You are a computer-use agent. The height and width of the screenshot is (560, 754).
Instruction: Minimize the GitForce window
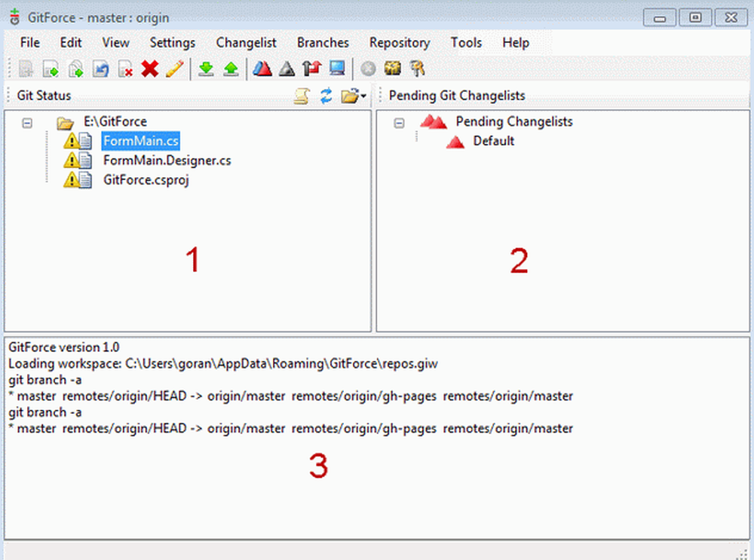pos(660,18)
